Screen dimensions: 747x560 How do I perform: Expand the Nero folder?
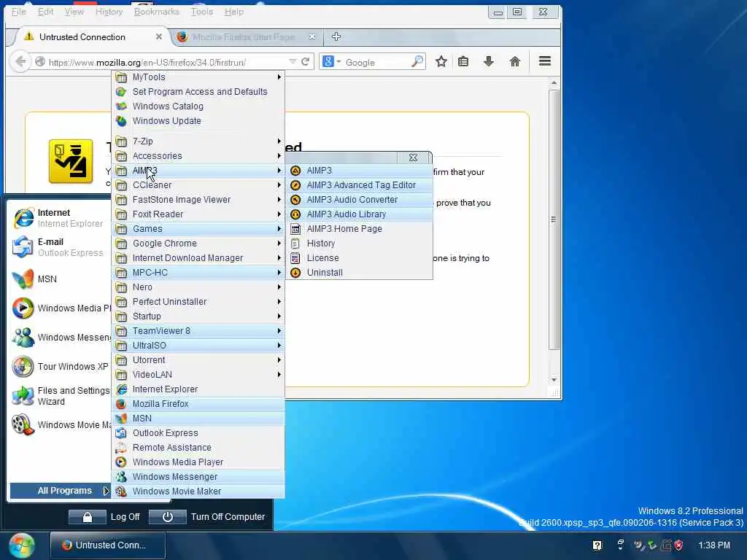(x=198, y=287)
